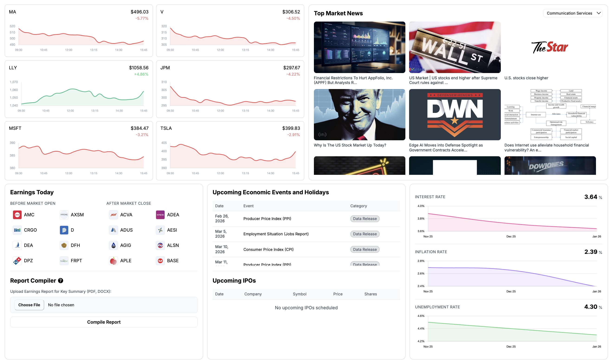Click the LLY stock chart card
The width and height of the screenshot is (612, 364).
[78, 89]
